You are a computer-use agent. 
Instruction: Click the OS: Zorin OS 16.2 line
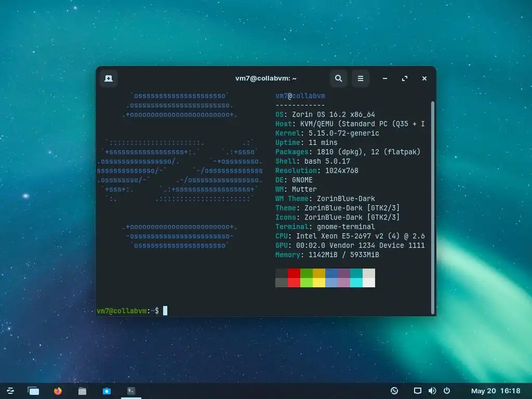pyautogui.click(x=325, y=115)
